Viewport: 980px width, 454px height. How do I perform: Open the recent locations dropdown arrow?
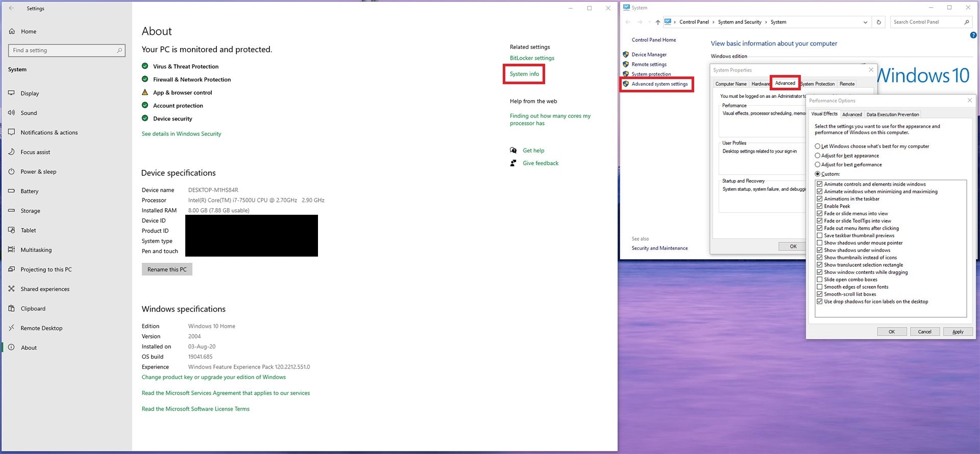(649, 22)
